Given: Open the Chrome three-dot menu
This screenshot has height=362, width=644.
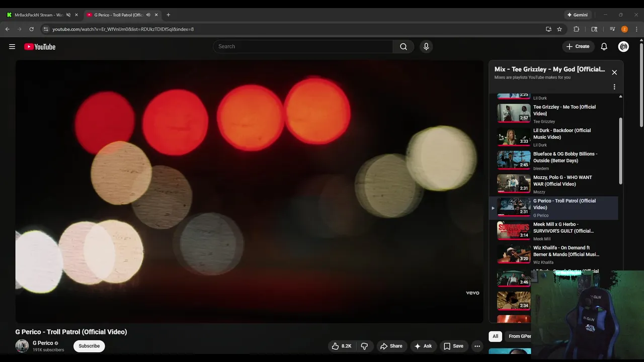Looking at the screenshot, I should (636, 29).
